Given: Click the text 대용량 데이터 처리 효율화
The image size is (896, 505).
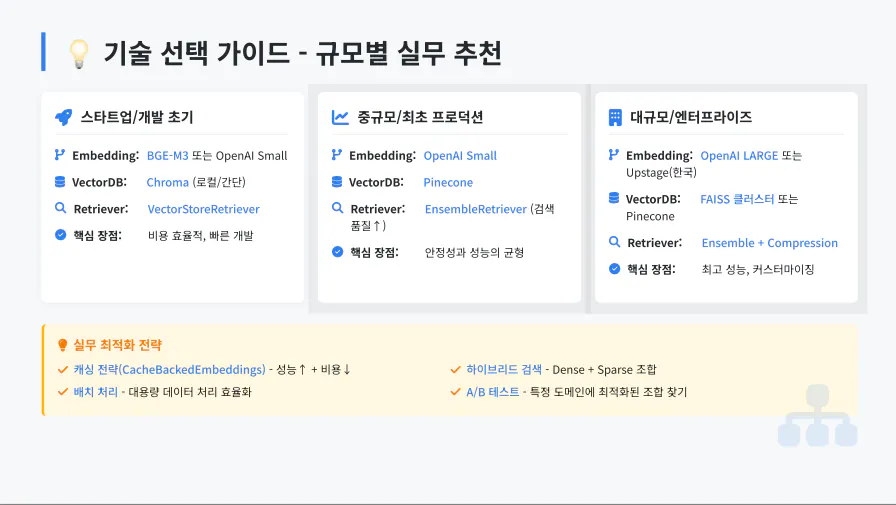Looking at the screenshot, I should [190, 392].
